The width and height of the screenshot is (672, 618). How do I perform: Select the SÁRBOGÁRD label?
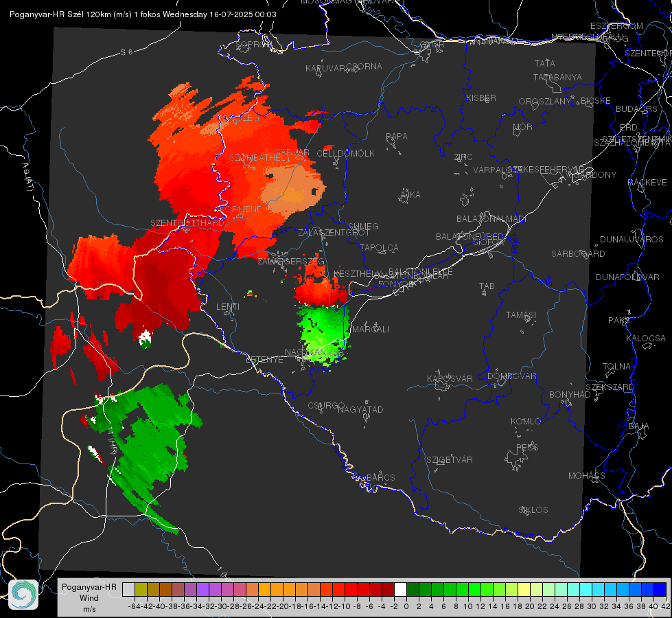(578, 254)
